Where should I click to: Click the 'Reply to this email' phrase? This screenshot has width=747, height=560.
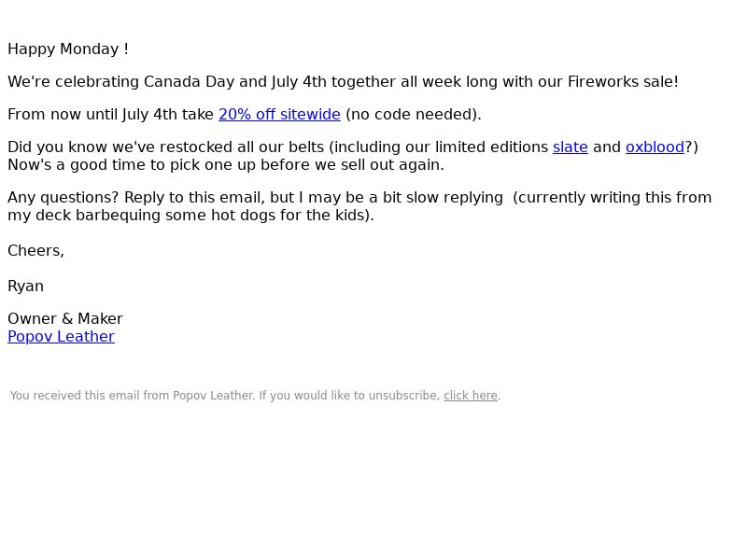(x=192, y=198)
